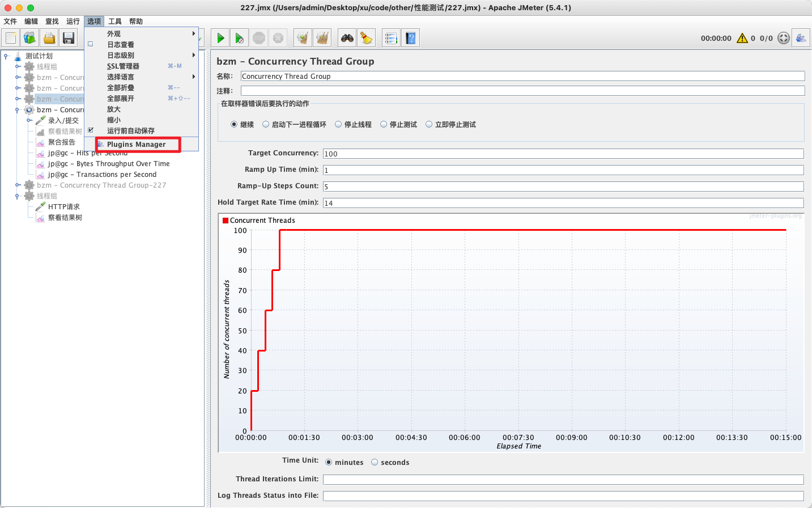Choose SSL管理器 from the menu
The width and height of the screenshot is (812, 508).
pyautogui.click(x=142, y=66)
